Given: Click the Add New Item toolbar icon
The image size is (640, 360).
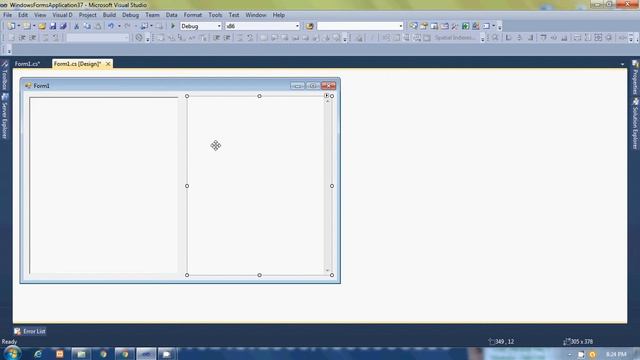Looking at the screenshot, I should pos(27,26).
